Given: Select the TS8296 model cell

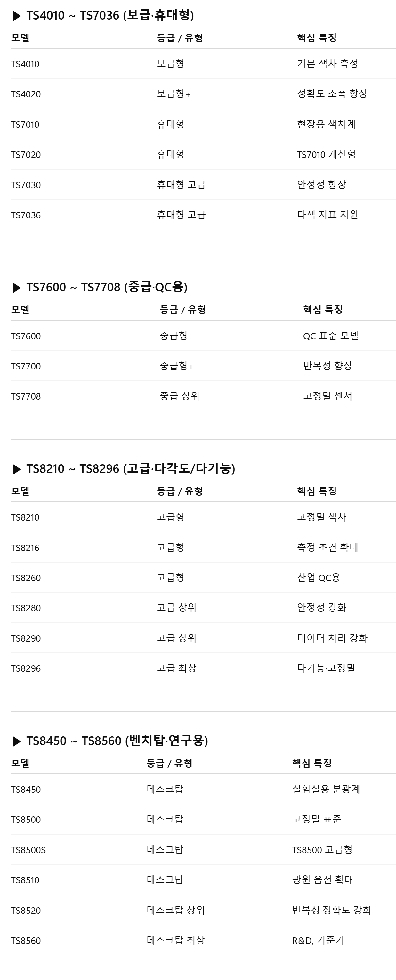Looking at the screenshot, I should [x=26, y=668].
